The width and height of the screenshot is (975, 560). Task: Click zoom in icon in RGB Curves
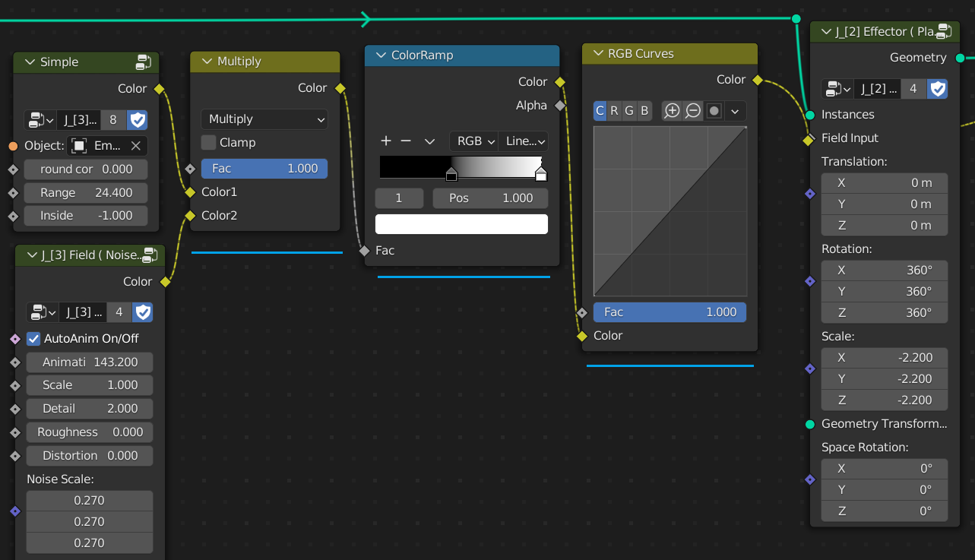click(672, 111)
